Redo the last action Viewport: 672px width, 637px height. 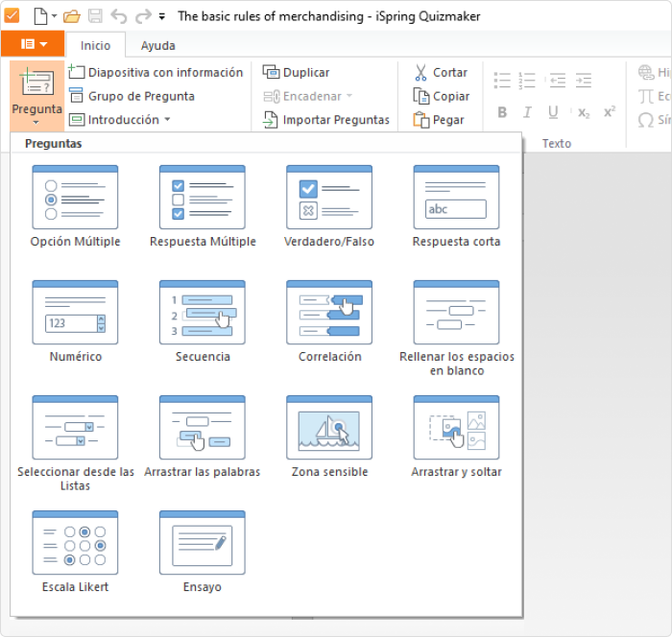point(143,16)
